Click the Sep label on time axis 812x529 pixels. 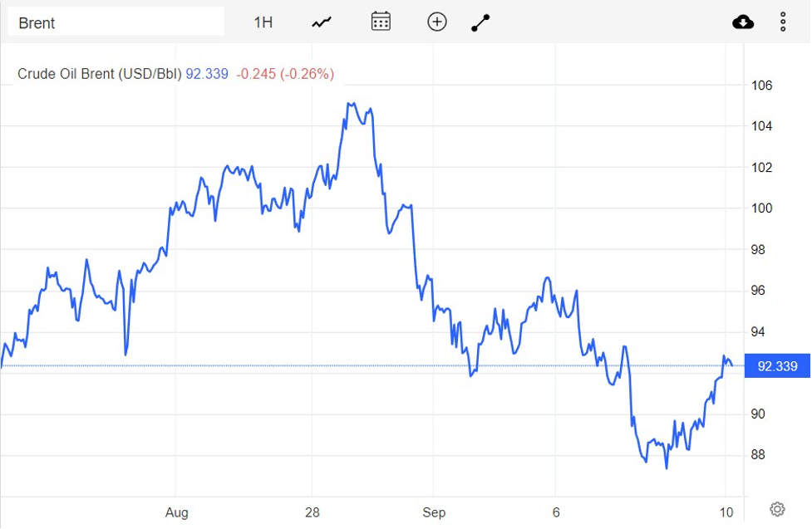(x=434, y=512)
